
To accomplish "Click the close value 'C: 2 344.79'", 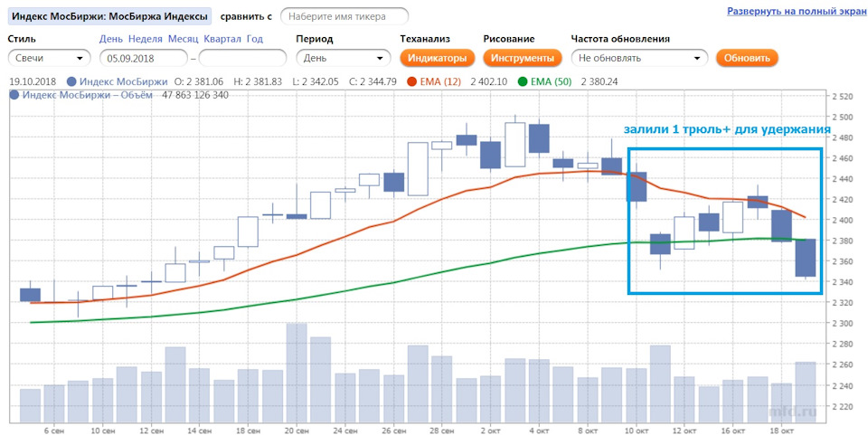I will point(373,82).
